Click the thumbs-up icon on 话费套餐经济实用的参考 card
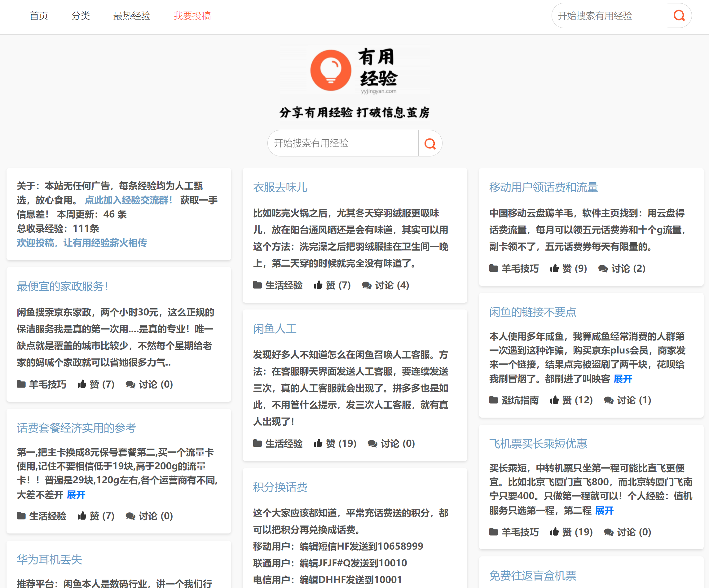Image resolution: width=709 pixels, height=588 pixels. (x=82, y=516)
